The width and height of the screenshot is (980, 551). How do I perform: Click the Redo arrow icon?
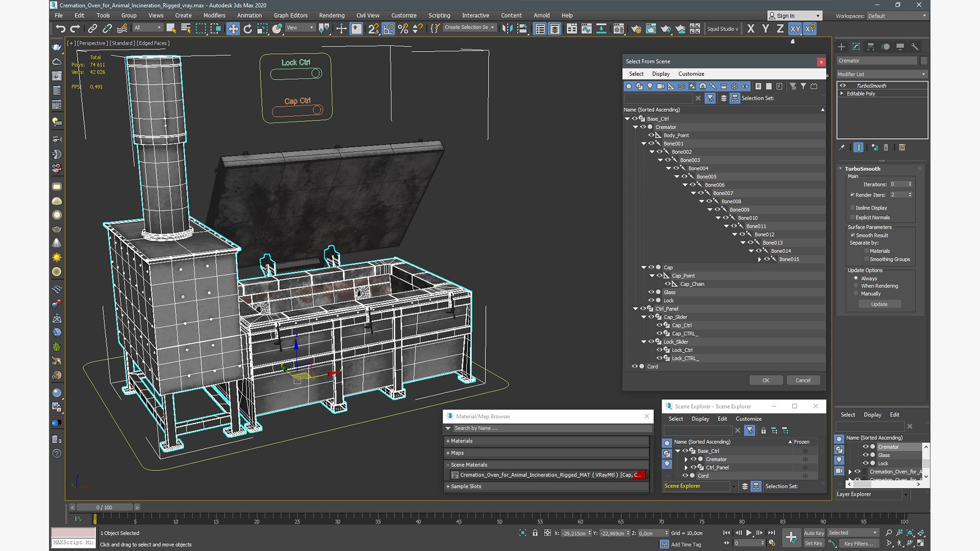click(x=75, y=29)
